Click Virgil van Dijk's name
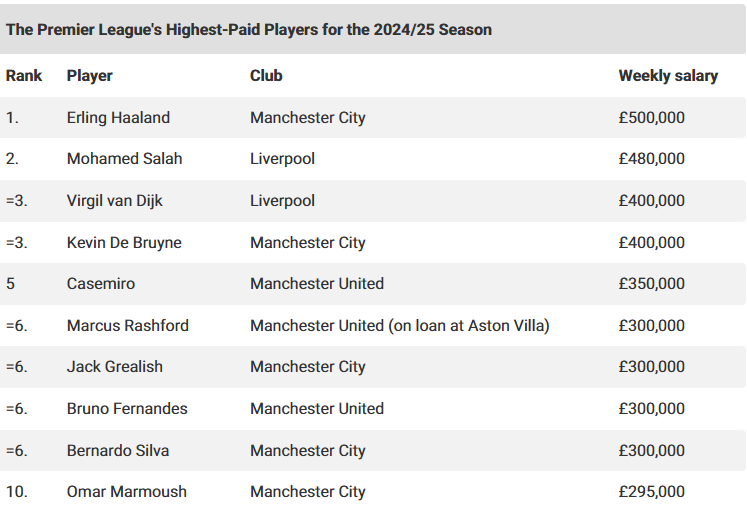Screen dimensions: 747x511 click(114, 200)
